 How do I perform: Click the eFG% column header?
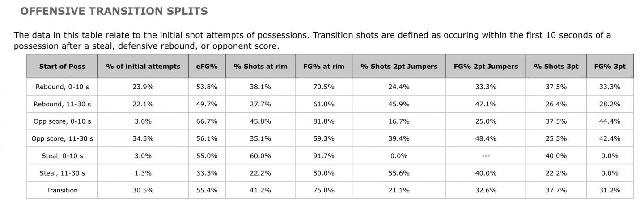click(207, 67)
